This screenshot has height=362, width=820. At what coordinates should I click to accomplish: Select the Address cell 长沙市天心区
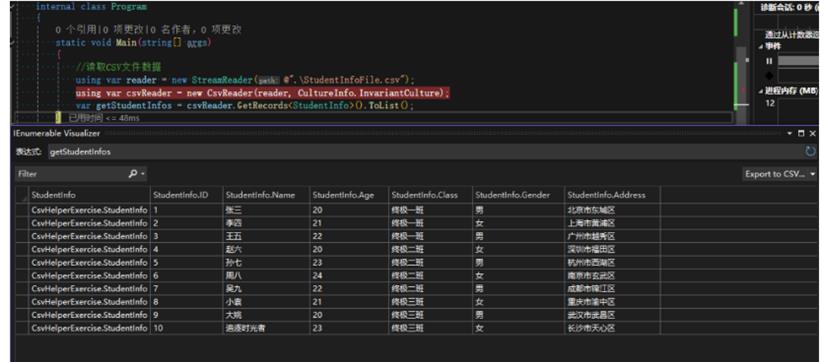coord(613,328)
